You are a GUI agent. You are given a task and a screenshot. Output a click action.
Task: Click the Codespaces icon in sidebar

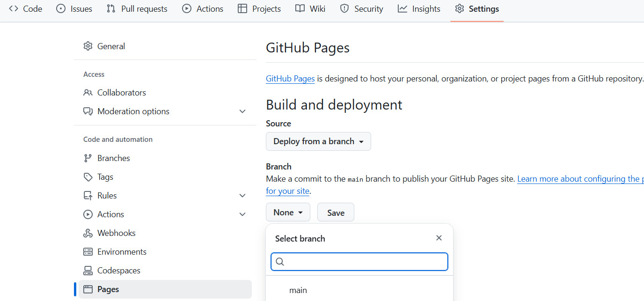[88, 271]
